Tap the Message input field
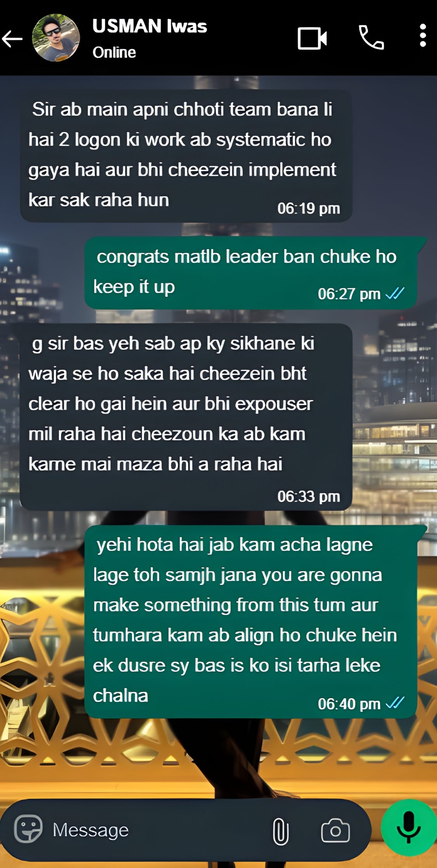This screenshot has width=437, height=868. point(155,830)
